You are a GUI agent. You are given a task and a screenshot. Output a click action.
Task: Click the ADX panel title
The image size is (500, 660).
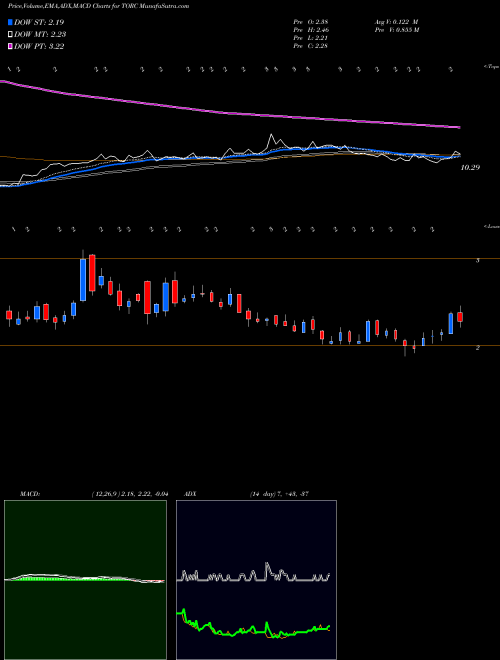[x=191, y=494]
